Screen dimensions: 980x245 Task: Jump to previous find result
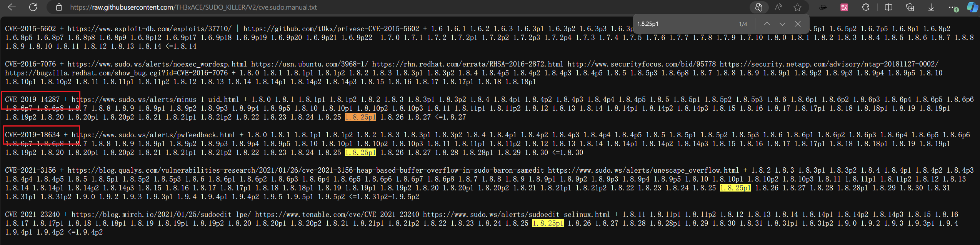coord(767,24)
